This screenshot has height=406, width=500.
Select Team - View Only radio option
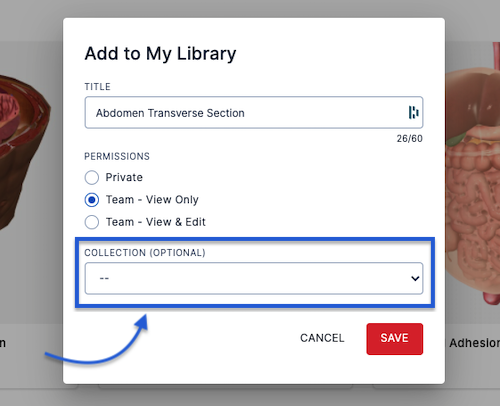tap(92, 200)
